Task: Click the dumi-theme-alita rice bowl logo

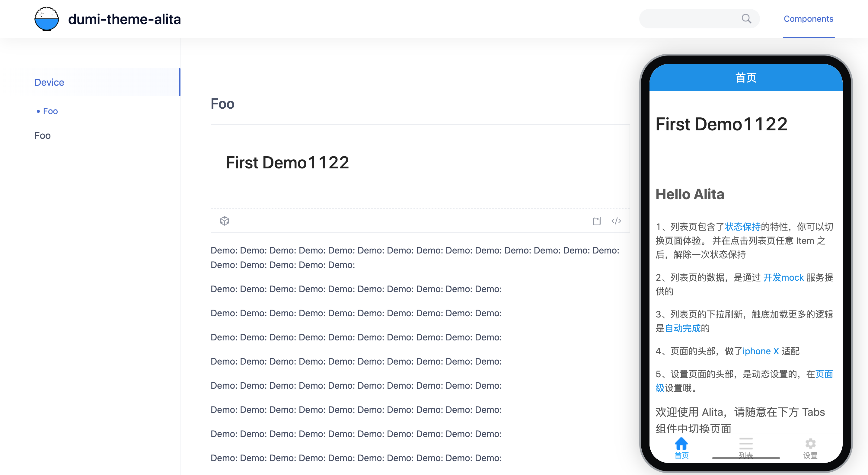Action: point(46,19)
